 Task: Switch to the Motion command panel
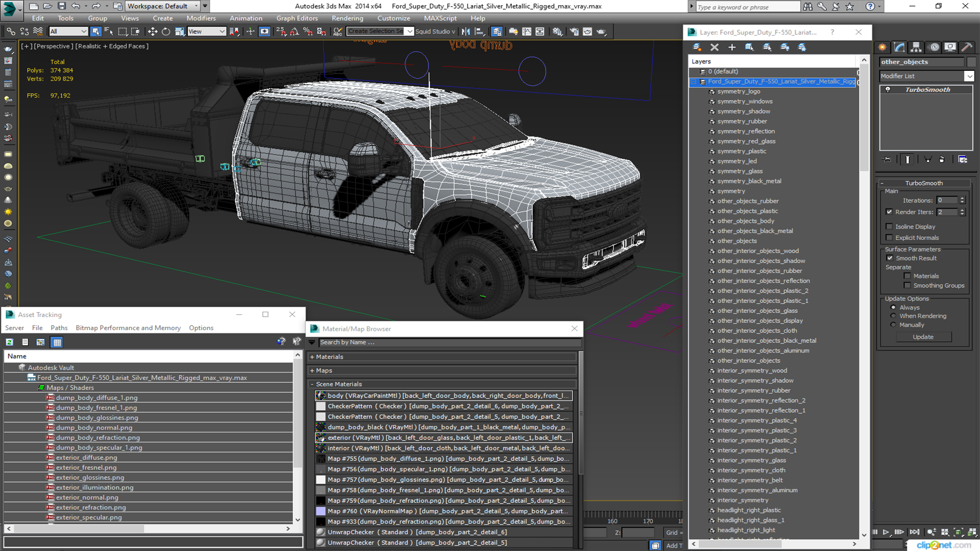pyautogui.click(x=934, y=47)
